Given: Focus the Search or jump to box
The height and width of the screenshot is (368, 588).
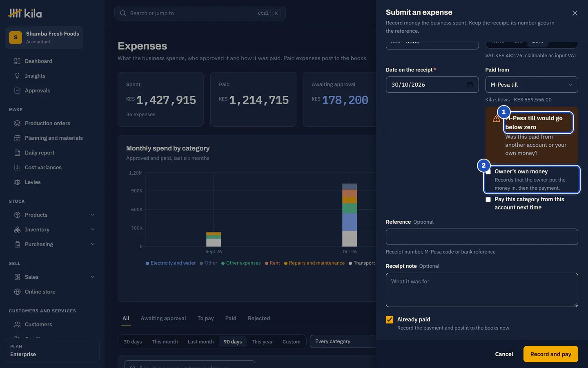Looking at the screenshot, I should point(200,13).
